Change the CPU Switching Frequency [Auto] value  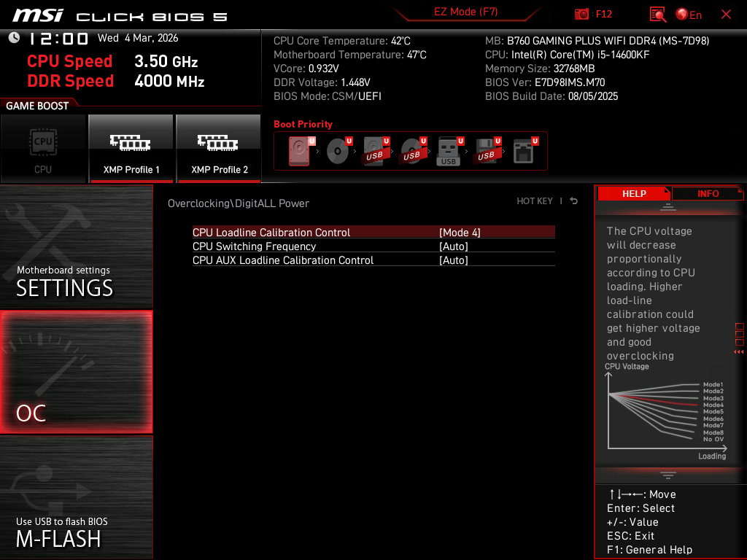pos(454,246)
